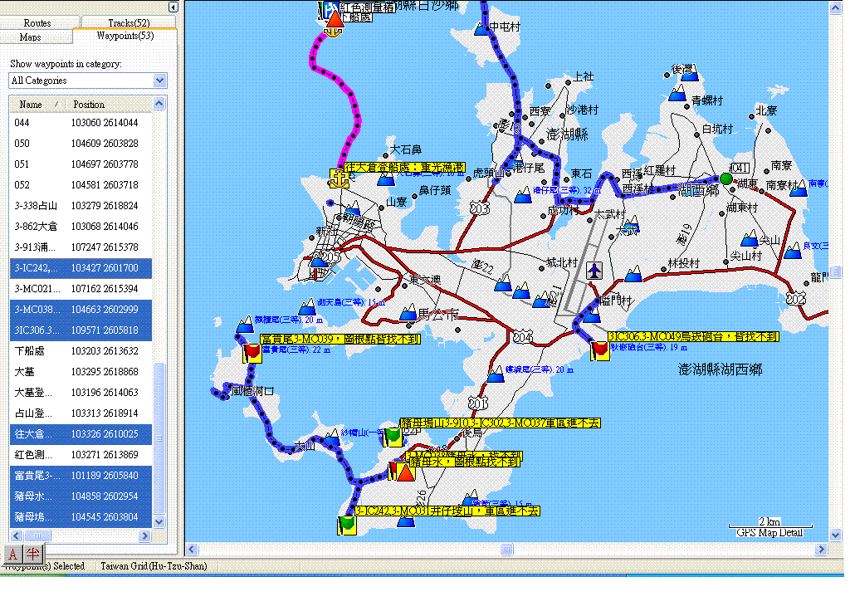
Task: Select waypoint row 051
Action: pos(81,164)
